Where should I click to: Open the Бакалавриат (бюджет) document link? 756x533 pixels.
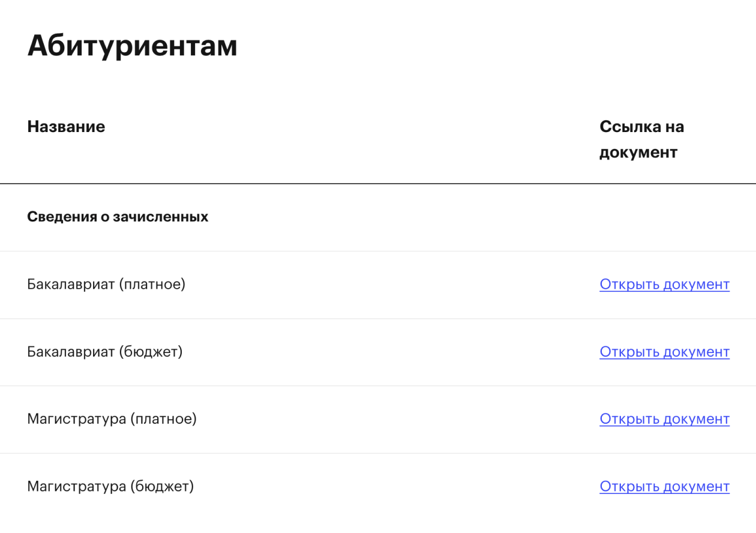pyautogui.click(x=664, y=352)
